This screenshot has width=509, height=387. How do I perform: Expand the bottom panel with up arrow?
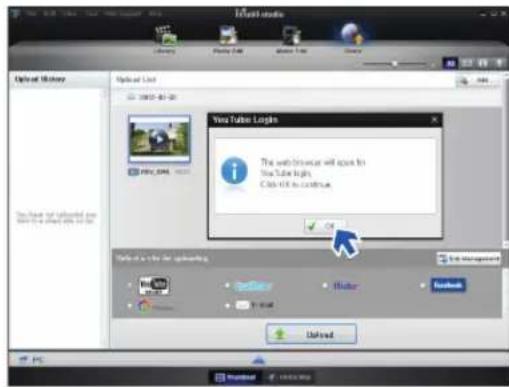[259, 360]
